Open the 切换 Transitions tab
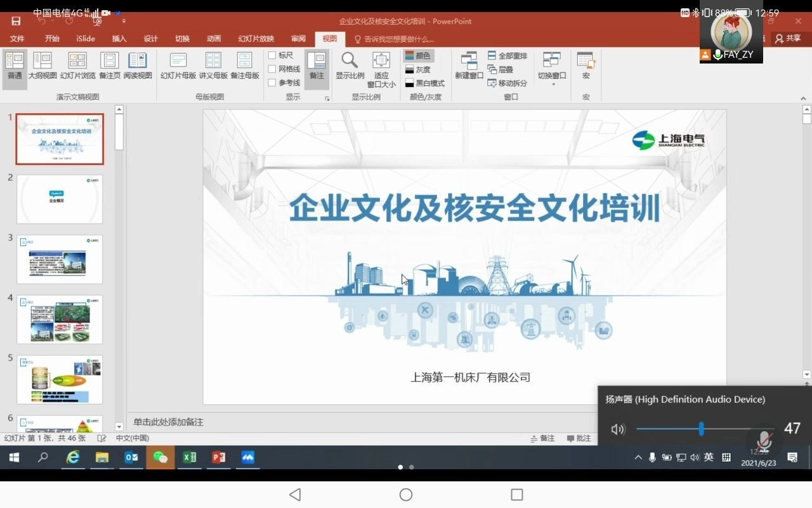Viewport: 812px width, 508px height. pos(183,39)
